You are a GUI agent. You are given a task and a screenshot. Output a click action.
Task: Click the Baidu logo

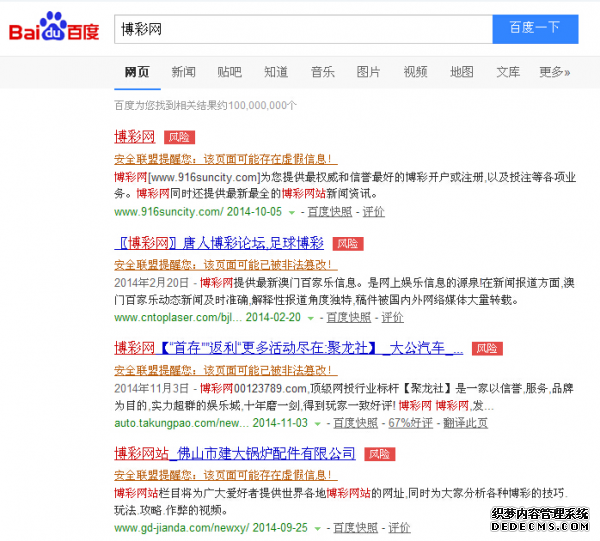tap(54, 27)
